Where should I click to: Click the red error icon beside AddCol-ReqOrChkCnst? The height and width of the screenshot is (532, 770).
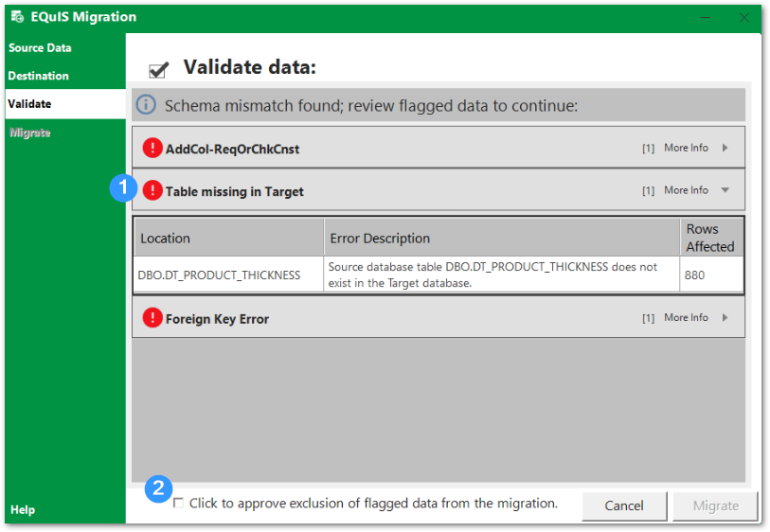click(x=152, y=148)
